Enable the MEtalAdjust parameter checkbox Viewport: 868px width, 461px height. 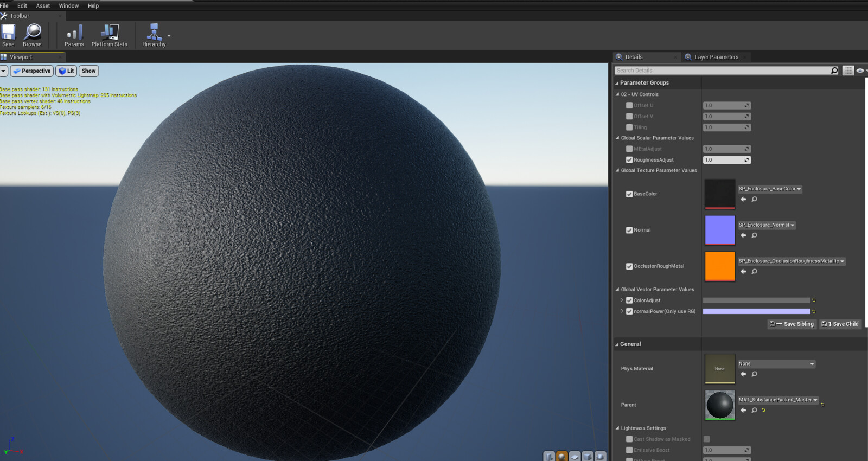pyautogui.click(x=629, y=149)
